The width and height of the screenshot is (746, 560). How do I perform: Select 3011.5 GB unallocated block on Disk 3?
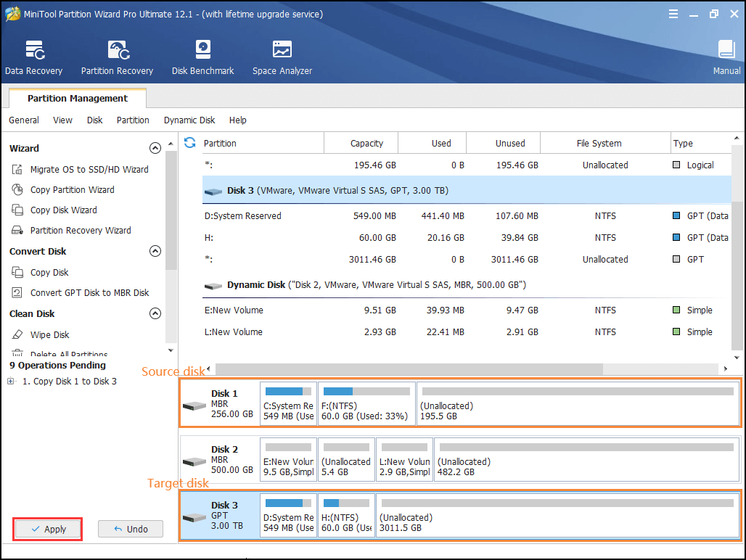tap(557, 515)
